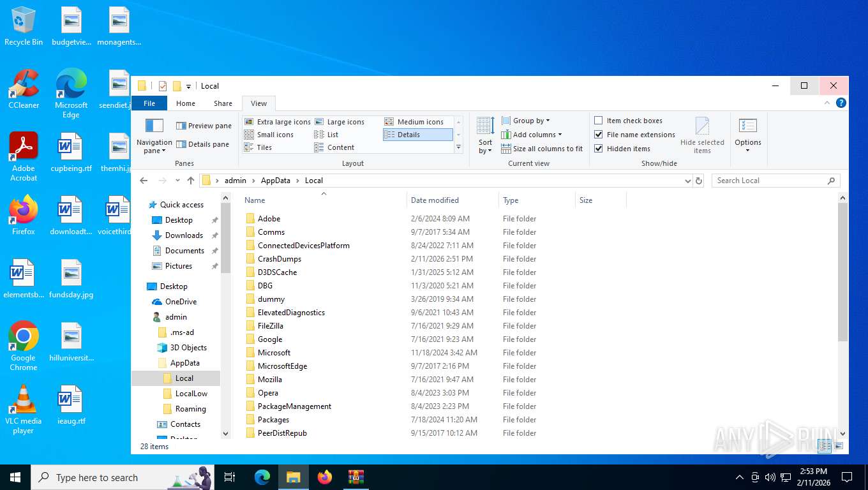Open the Windows Start menu
This screenshot has height=490, width=868.
tap(15, 477)
